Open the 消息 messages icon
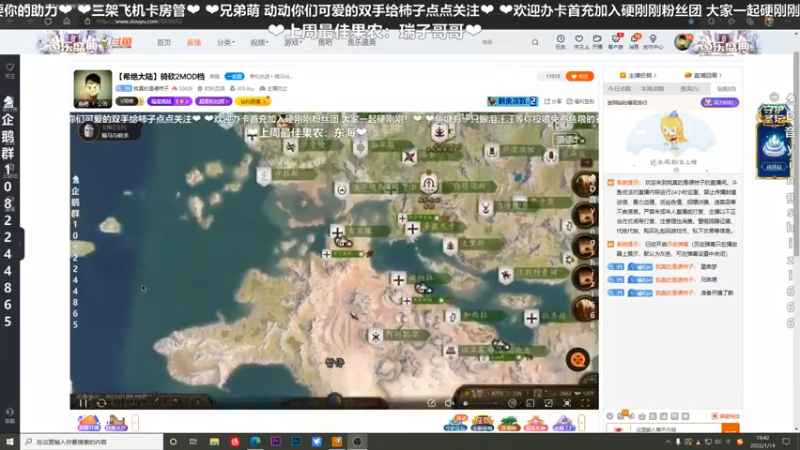This screenshot has height=450, width=800. point(634,42)
